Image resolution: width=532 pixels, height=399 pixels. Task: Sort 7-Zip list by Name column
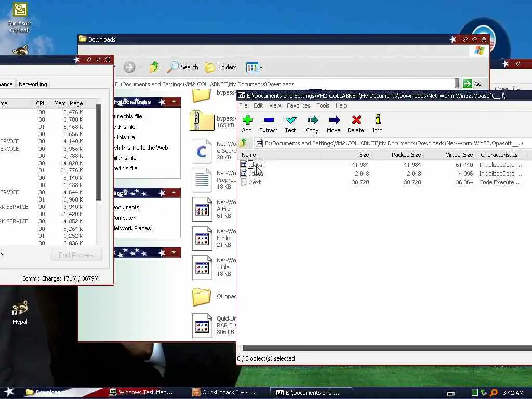click(x=279, y=155)
